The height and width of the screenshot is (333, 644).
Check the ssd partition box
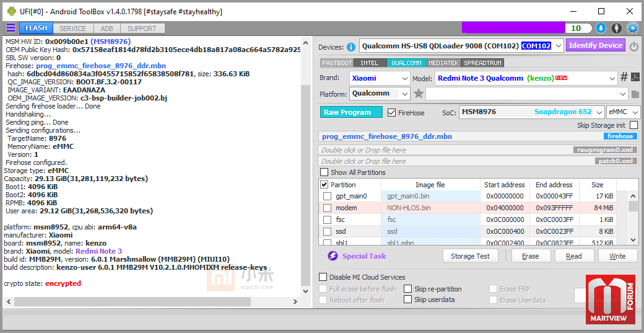coord(327,231)
